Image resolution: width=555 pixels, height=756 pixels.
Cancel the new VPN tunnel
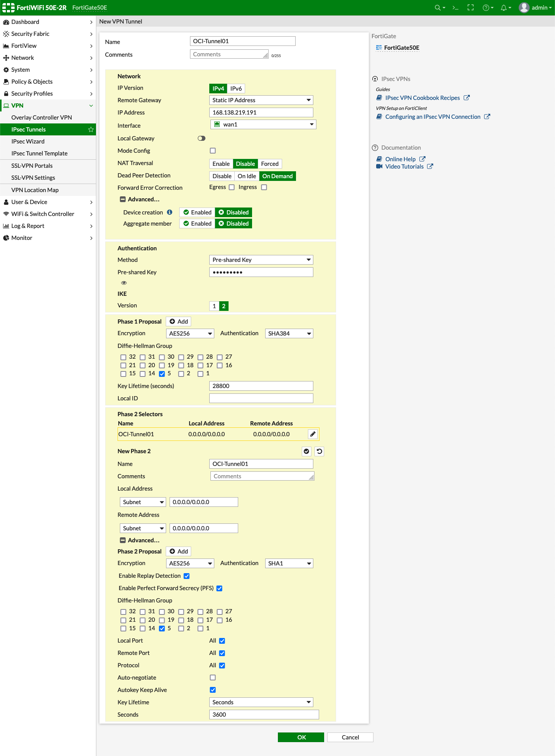pos(350,737)
